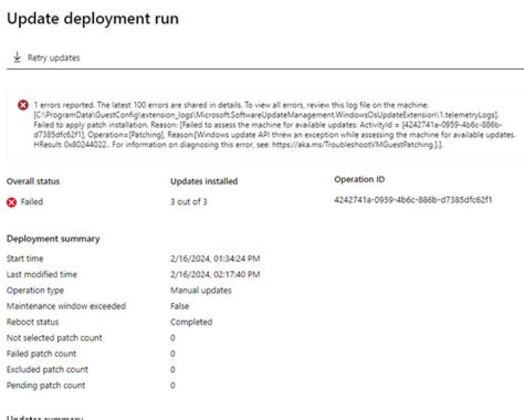The image size is (524, 420).
Task: Select the Maintenance window exceeded label
Action: pyautogui.click(x=66, y=306)
